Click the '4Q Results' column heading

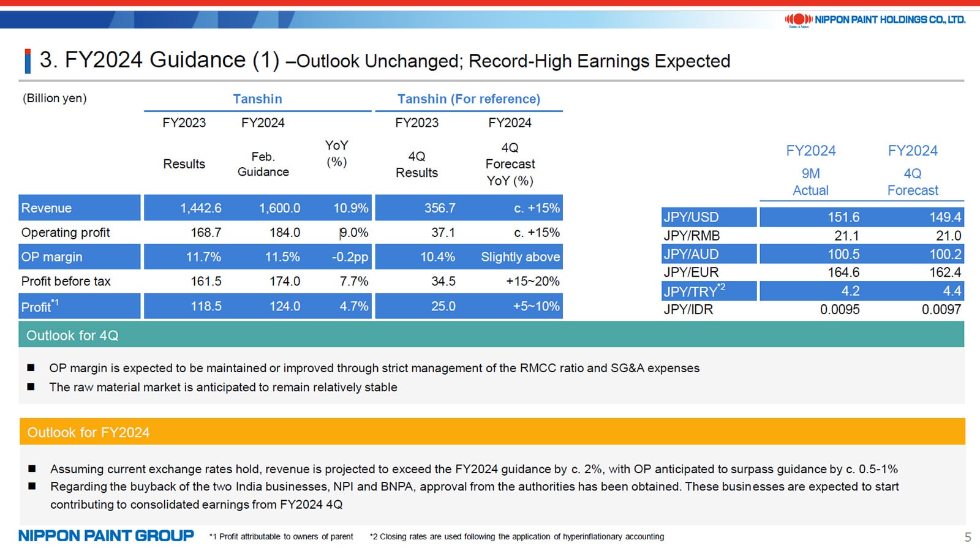[x=417, y=165]
